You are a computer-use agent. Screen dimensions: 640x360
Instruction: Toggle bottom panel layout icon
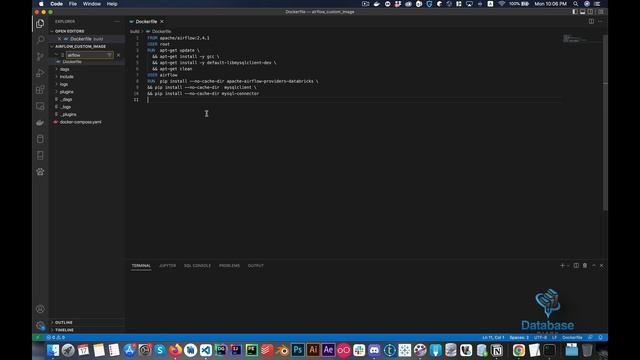[x=582, y=12]
